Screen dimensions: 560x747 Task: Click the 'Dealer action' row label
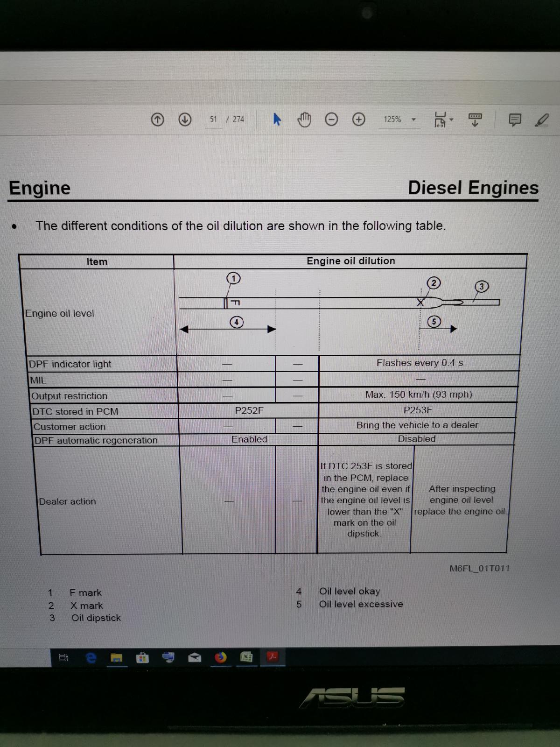[67, 501]
